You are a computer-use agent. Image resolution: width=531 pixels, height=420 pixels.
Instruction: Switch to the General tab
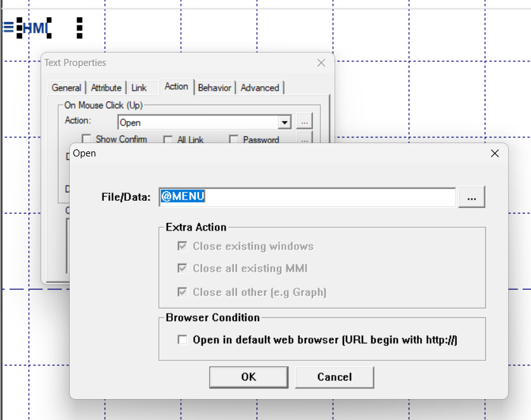click(x=67, y=88)
